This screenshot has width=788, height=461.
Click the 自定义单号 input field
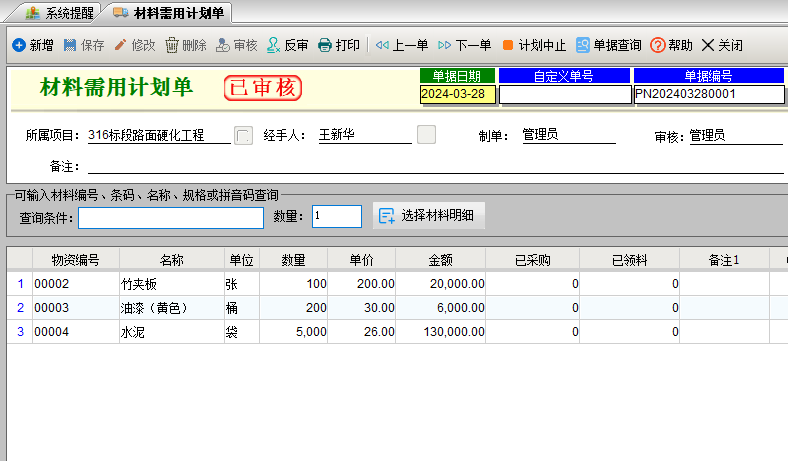point(565,95)
